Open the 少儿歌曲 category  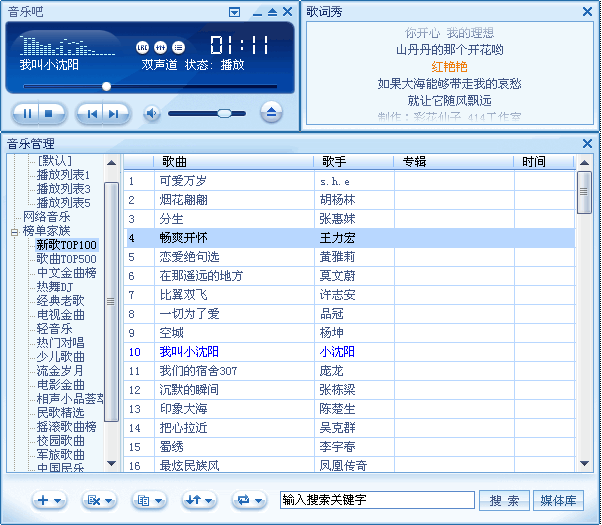(60, 357)
